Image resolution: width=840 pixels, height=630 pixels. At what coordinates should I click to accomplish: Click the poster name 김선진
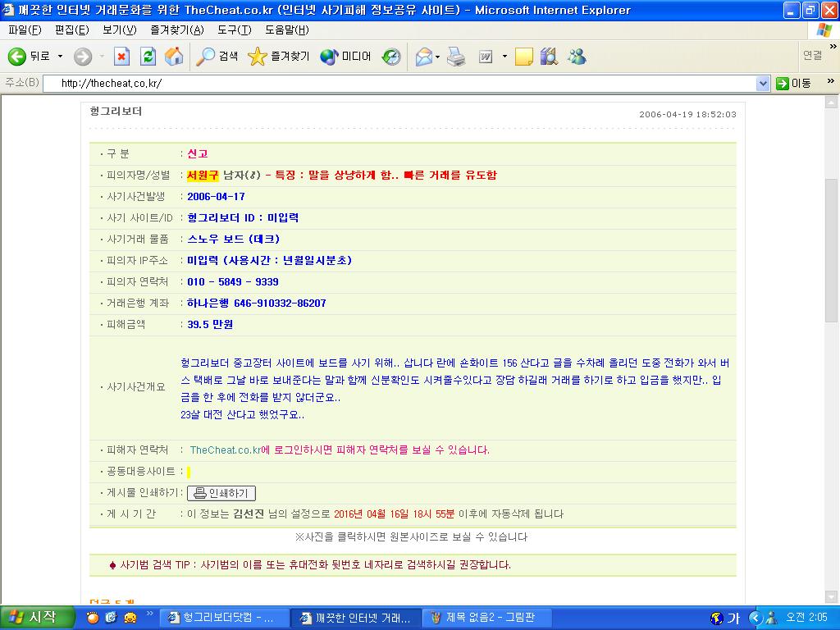(x=249, y=514)
